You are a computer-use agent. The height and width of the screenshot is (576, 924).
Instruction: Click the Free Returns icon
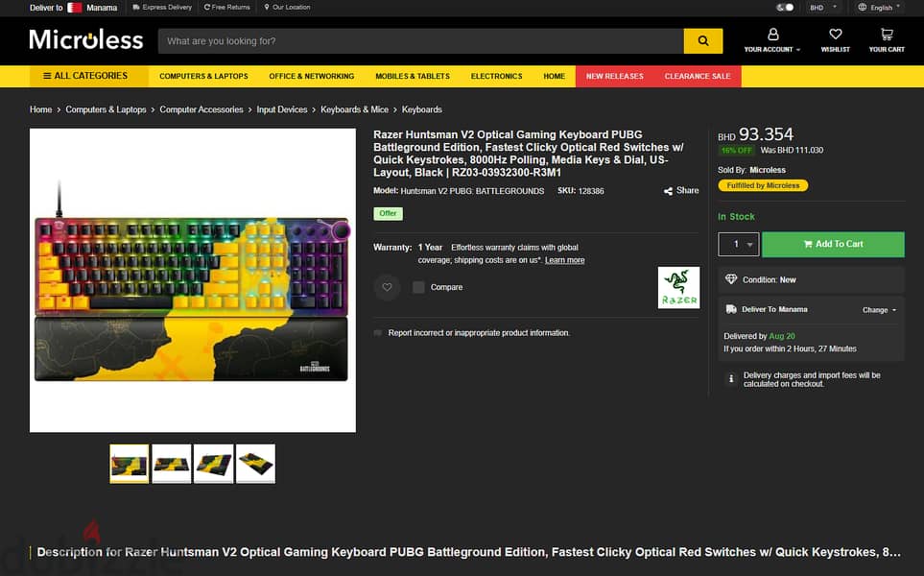coord(207,8)
